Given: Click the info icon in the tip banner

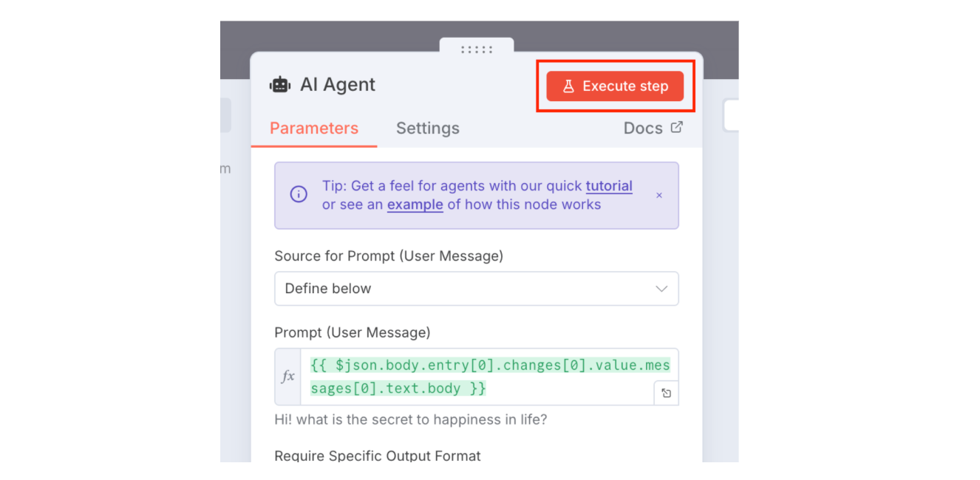Looking at the screenshot, I should point(299,194).
